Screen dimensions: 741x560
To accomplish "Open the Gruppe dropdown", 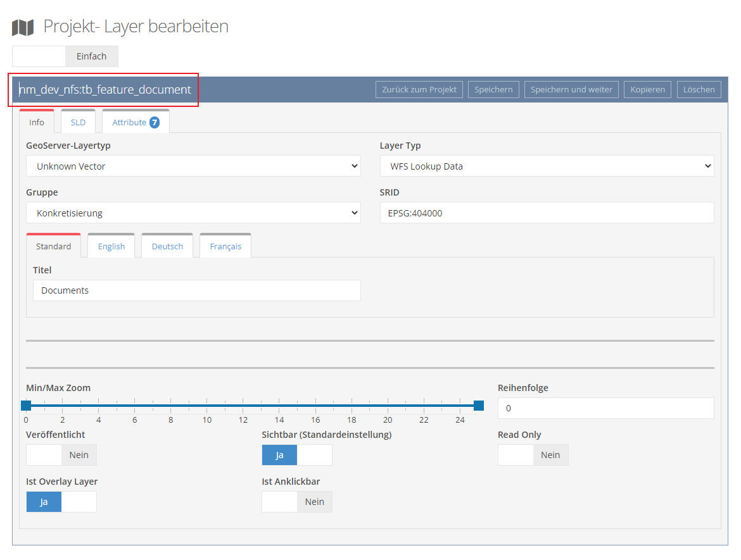I will (193, 213).
